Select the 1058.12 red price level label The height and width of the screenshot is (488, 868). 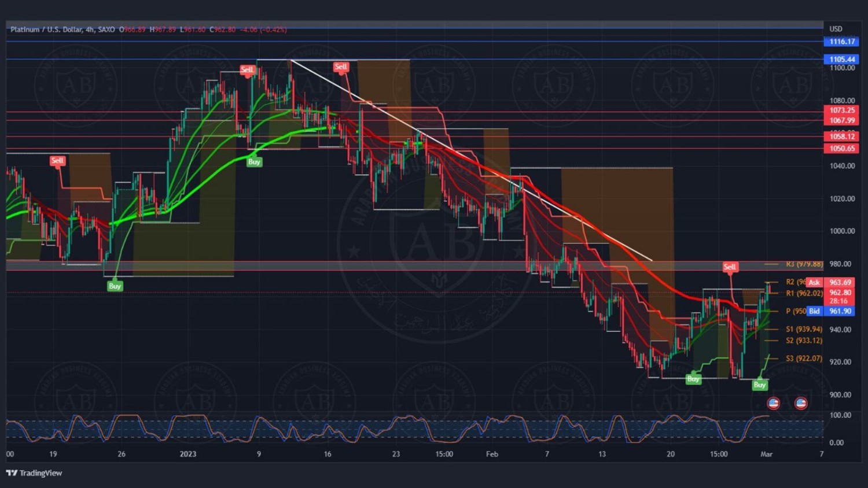pos(841,136)
